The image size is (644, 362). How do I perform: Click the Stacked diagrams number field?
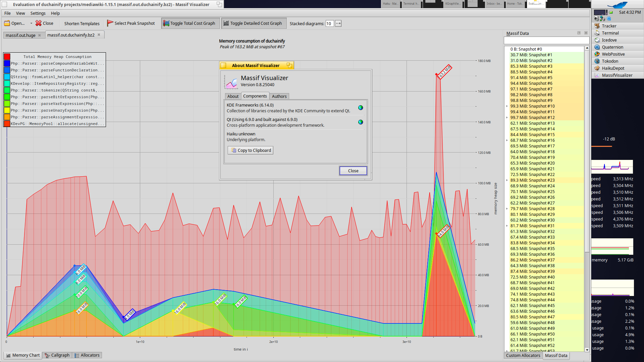tap(329, 23)
